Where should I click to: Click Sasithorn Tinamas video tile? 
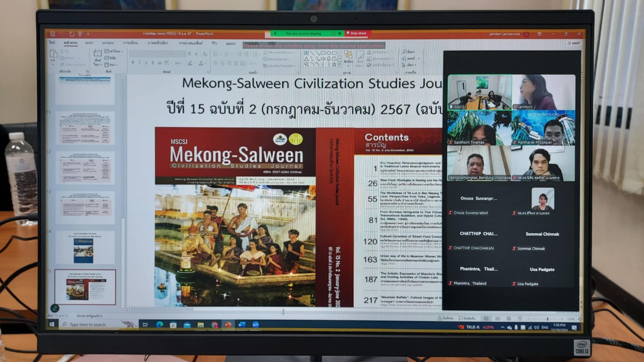coord(479,128)
